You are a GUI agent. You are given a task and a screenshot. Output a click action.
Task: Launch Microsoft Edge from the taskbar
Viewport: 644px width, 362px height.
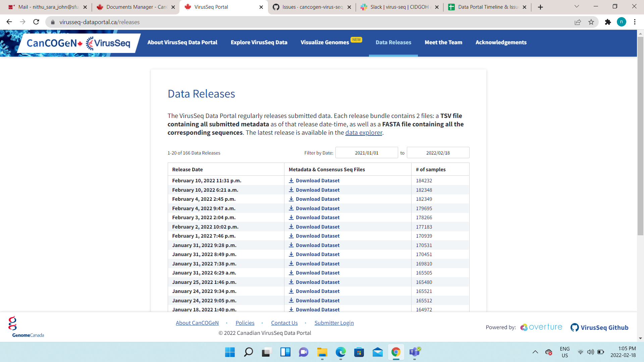(341, 352)
